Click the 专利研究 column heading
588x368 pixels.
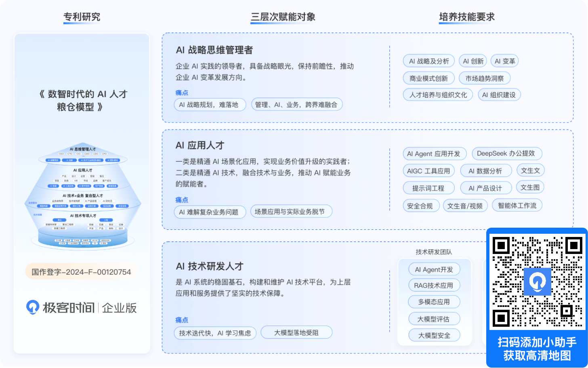[x=82, y=17]
